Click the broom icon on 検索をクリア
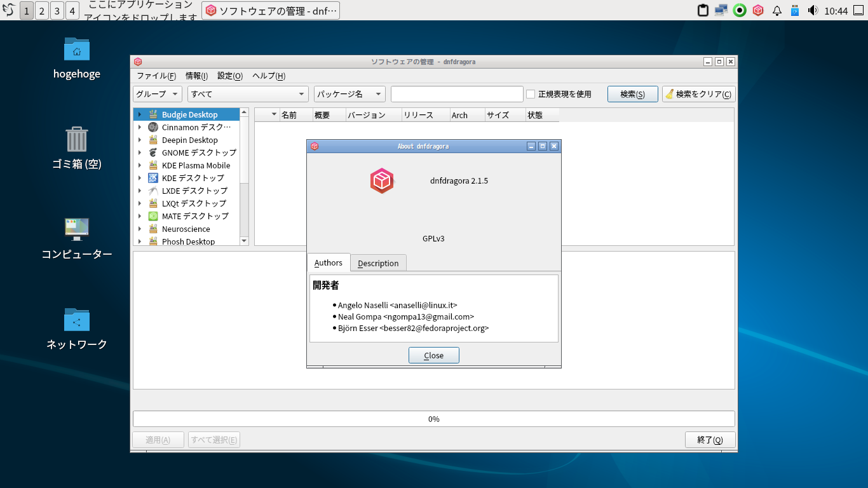This screenshot has width=868, height=488. pos(669,94)
